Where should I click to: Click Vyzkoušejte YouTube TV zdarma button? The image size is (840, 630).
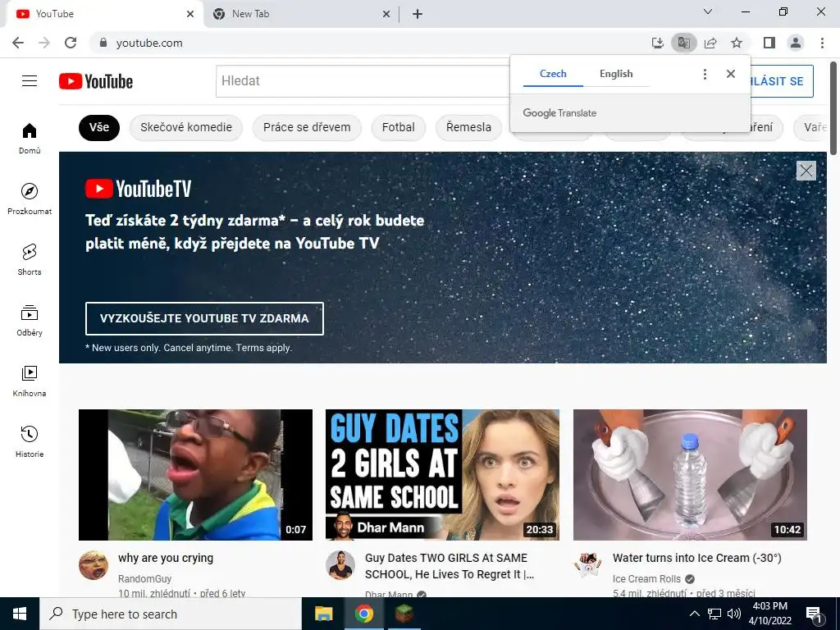204,318
